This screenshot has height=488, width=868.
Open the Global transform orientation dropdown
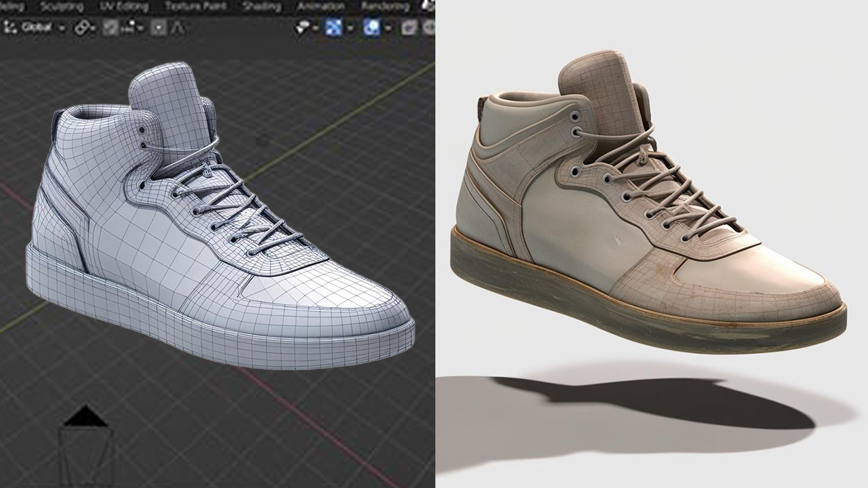click(x=35, y=28)
